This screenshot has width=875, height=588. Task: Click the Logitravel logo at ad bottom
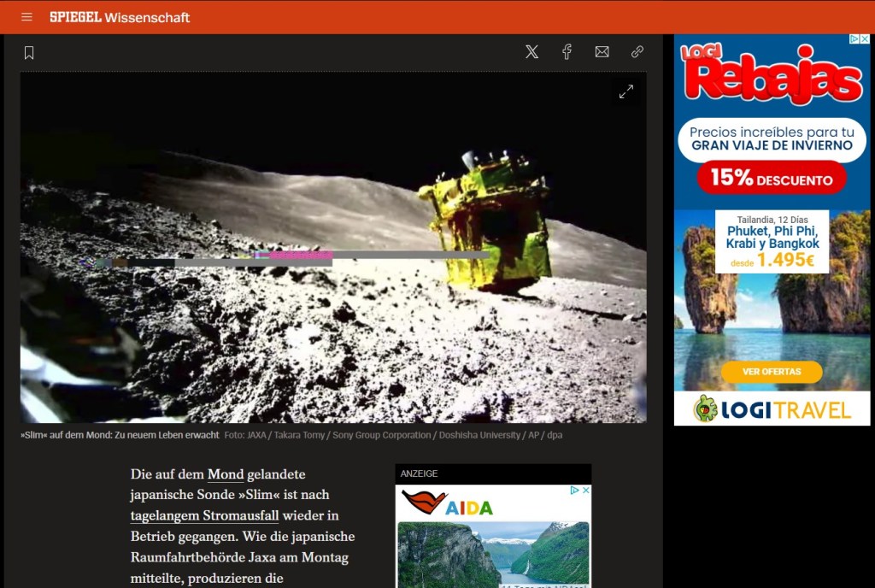772,409
